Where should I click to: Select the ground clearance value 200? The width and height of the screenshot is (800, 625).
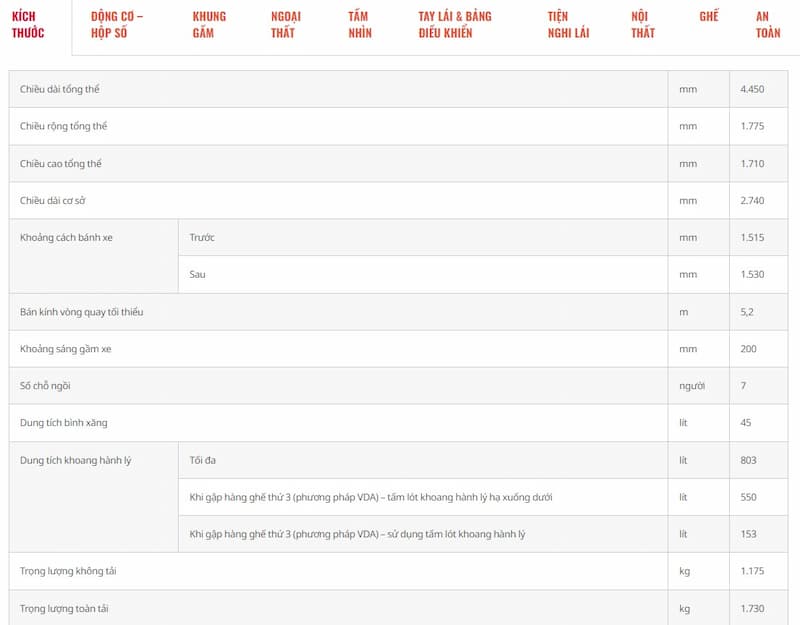pyautogui.click(x=748, y=349)
